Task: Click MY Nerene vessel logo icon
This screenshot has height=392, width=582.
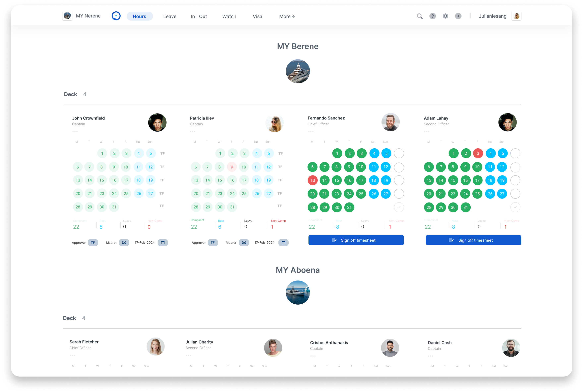Action: [67, 16]
